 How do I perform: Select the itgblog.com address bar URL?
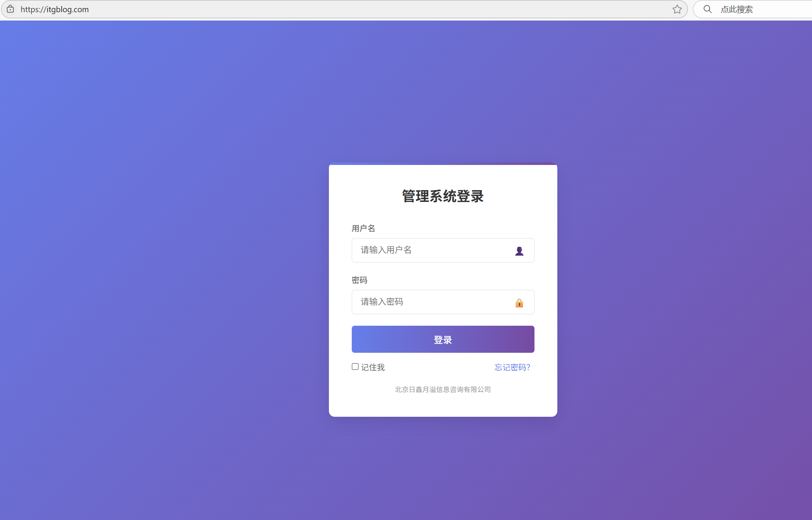pos(55,10)
